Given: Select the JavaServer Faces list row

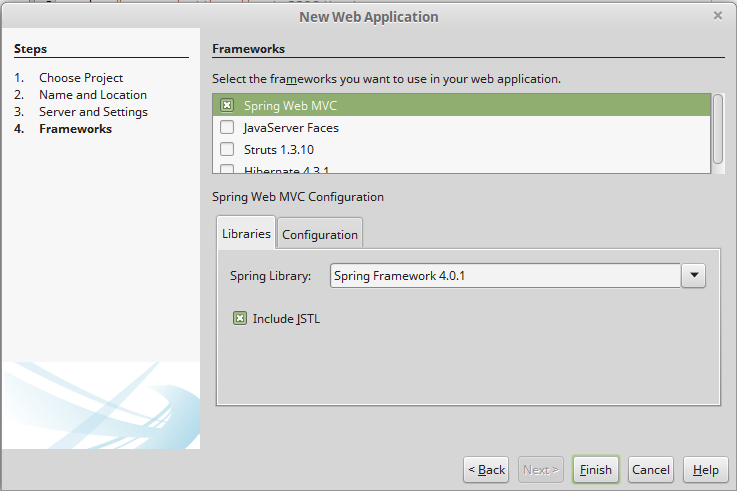Looking at the screenshot, I should click(x=470, y=128).
